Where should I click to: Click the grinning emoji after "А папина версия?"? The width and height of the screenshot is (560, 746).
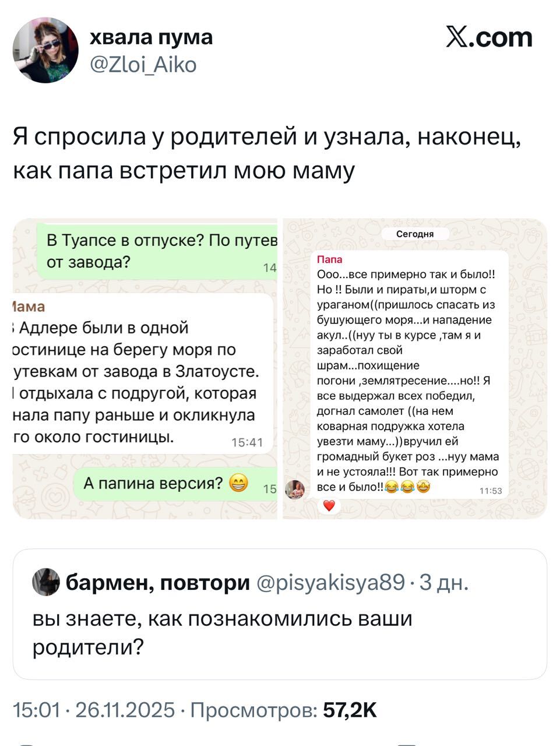[x=238, y=483]
